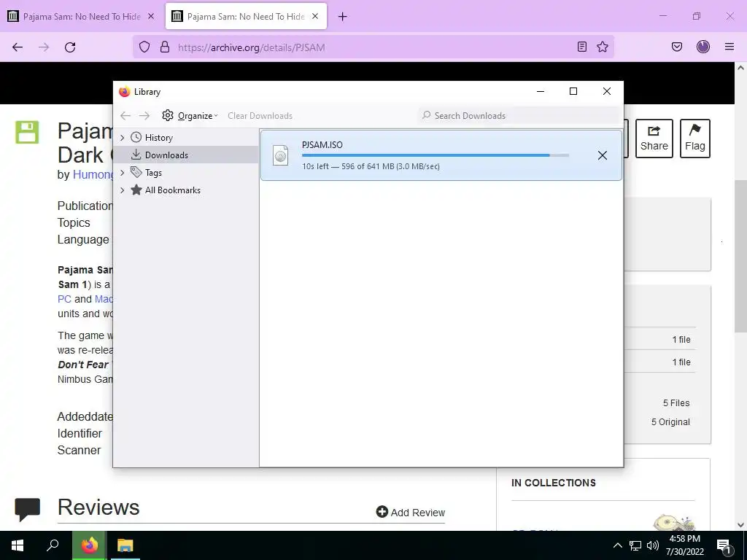Click the Add Review link
This screenshot has width=747, height=560.
click(x=411, y=513)
